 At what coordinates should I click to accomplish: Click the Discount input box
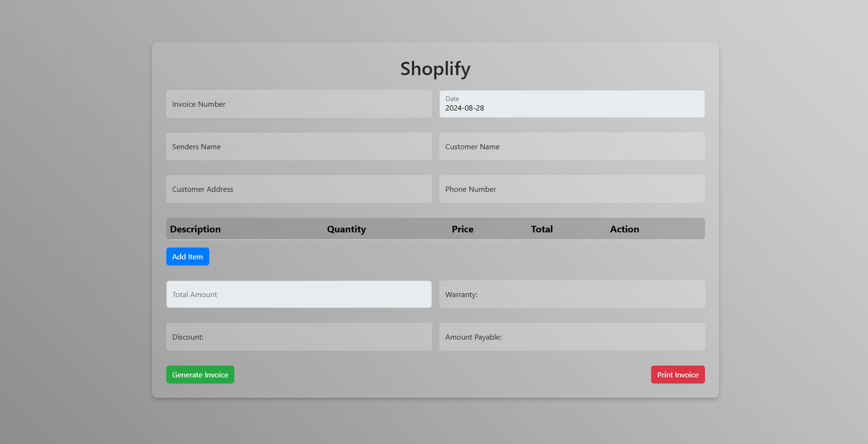tap(299, 337)
